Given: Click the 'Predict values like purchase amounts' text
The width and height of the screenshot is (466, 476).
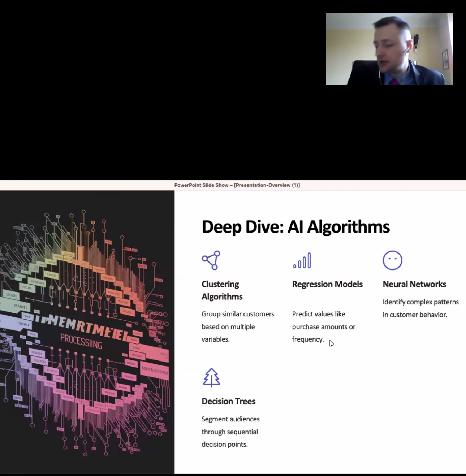Looking at the screenshot, I should (323, 326).
